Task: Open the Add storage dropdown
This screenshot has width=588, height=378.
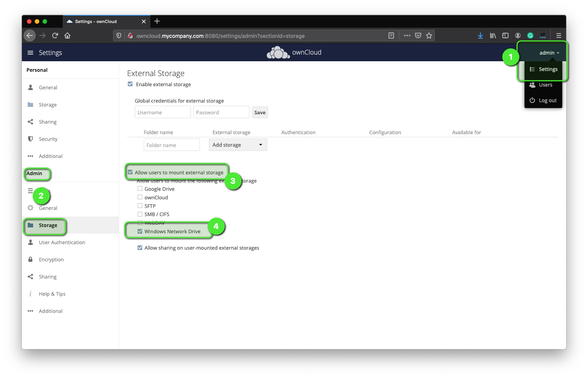Action: coord(238,144)
